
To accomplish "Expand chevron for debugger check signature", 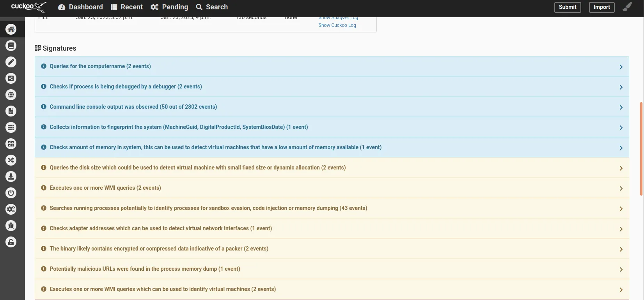I will (x=621, y=87).
